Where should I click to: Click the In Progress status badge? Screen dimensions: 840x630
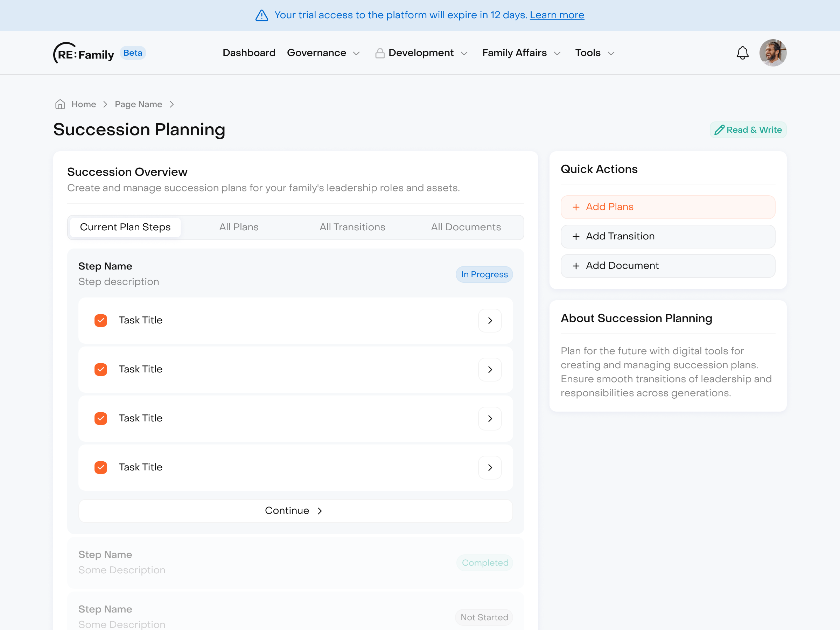click(484, 274)
